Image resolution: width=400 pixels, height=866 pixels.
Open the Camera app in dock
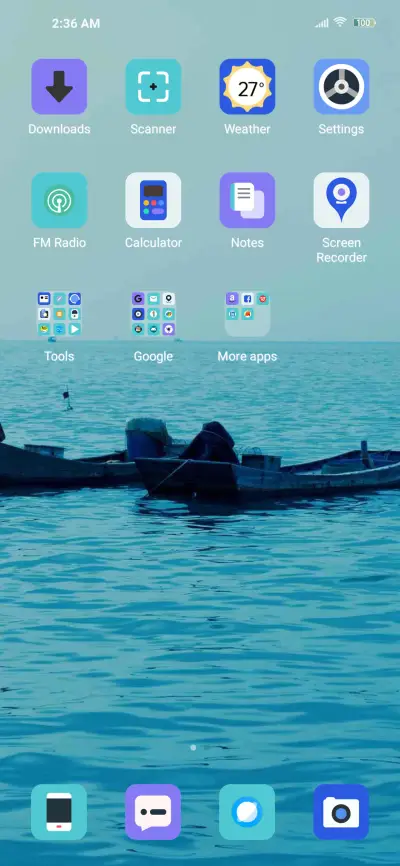click(341, 812)
